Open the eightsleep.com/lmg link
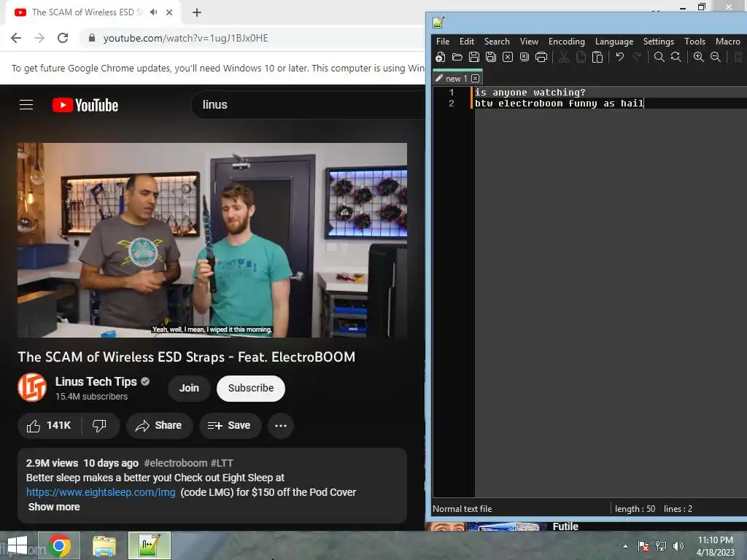Image resolution: width=747 pixels, height=560 pixels. click(x=101, y=492)
